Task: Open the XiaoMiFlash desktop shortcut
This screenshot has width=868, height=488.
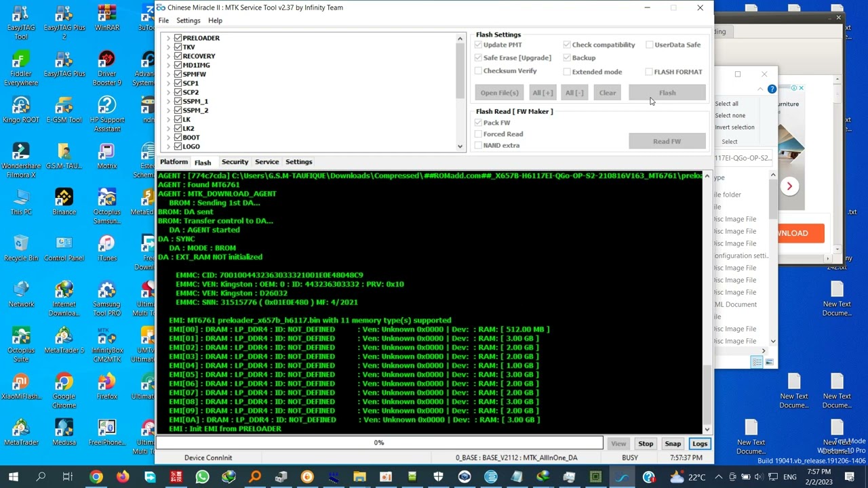Action: [21, 386]
